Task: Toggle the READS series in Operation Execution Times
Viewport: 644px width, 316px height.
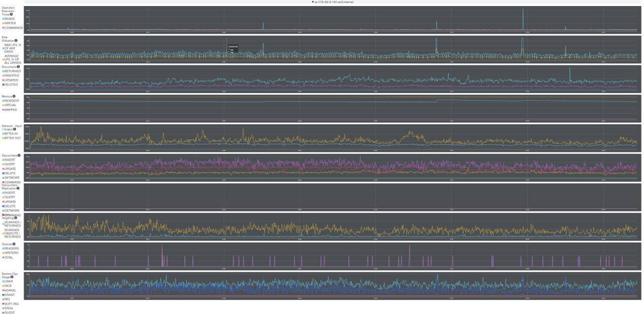Action: (x=9, y=19)
